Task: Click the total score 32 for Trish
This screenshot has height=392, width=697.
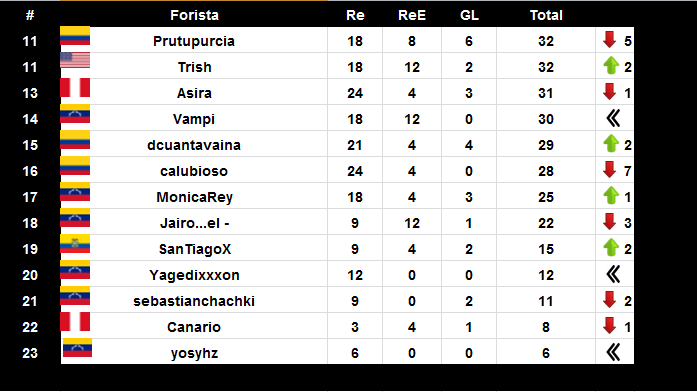Action: click(x=546, y=67)
